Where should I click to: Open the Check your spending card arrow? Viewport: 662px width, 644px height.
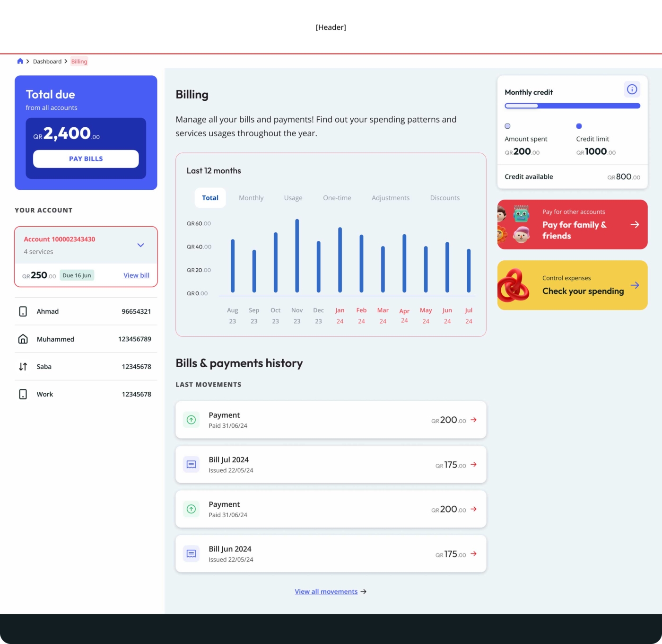[635, 285]
